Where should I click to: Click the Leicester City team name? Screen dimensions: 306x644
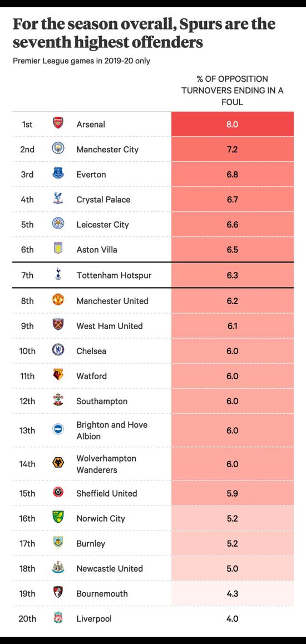[x=103, y=225]
